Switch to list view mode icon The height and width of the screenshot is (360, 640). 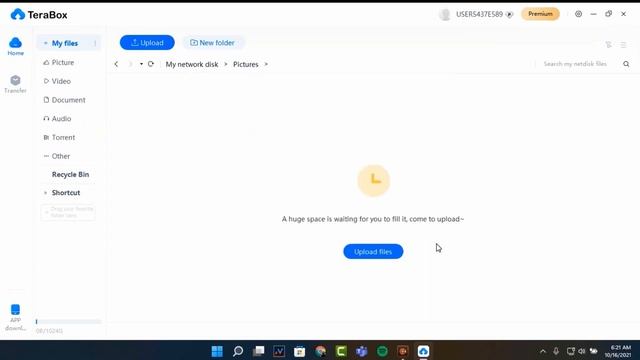coord(623,44)
